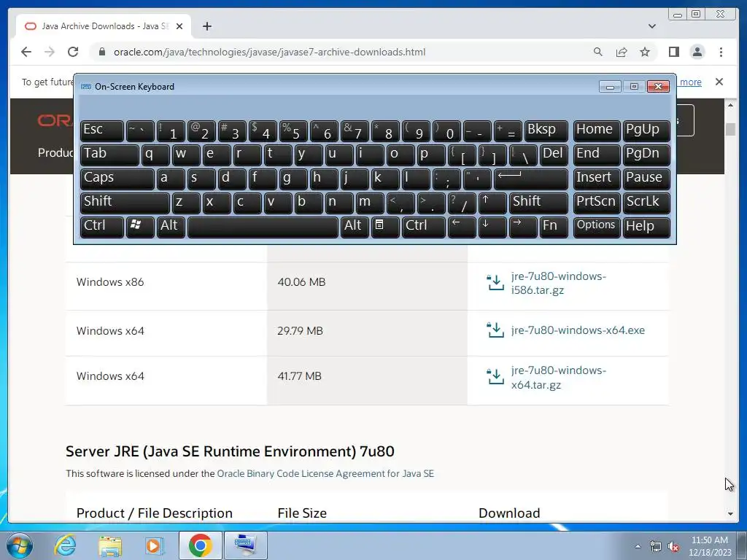Click the up arrow key on keyboard
This screenshot has height=560, width=747.
coord(492,203)
